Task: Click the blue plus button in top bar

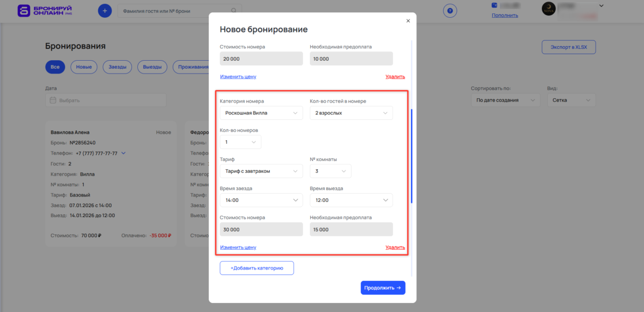Action: (105, 10)
